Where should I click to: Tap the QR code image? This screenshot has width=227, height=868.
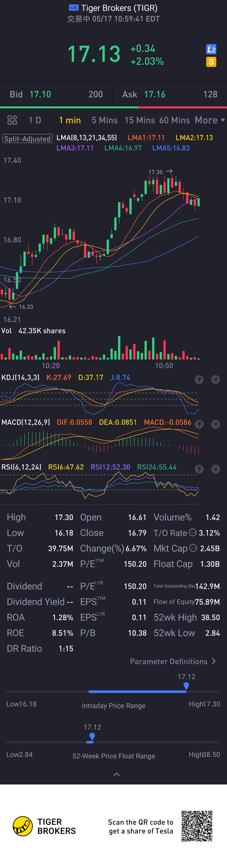click(197, 826)
